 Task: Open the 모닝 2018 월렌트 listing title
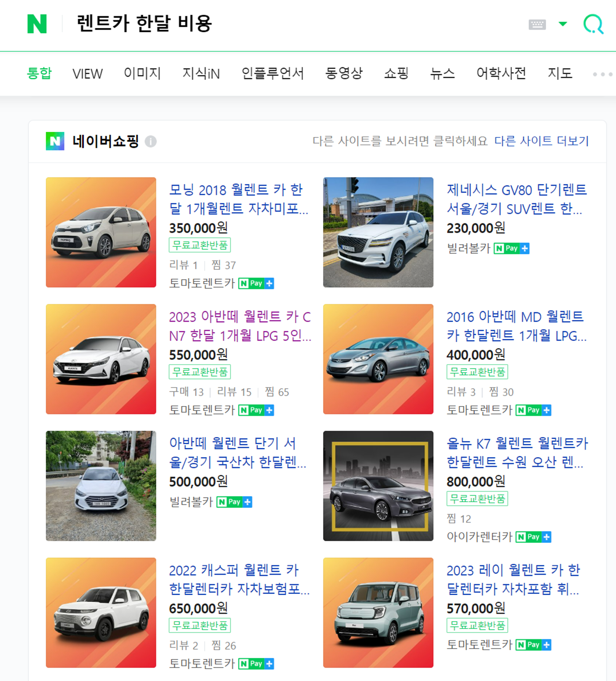[x=239, y=199]
